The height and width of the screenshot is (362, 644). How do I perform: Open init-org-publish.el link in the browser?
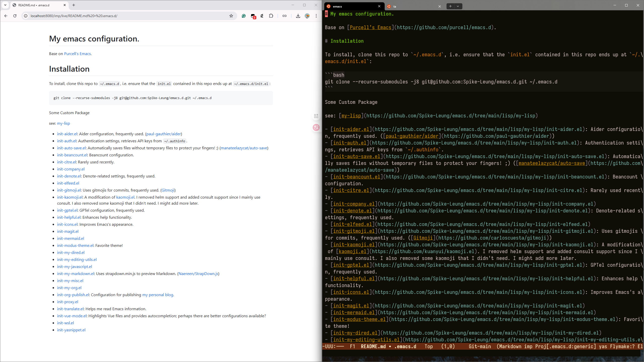73,295
